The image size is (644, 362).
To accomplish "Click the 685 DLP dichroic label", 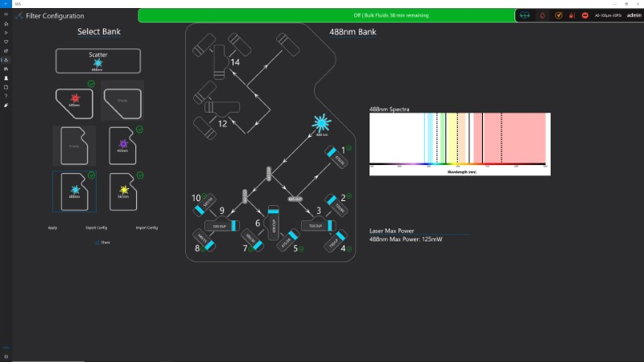I will [x=295, y=199].
